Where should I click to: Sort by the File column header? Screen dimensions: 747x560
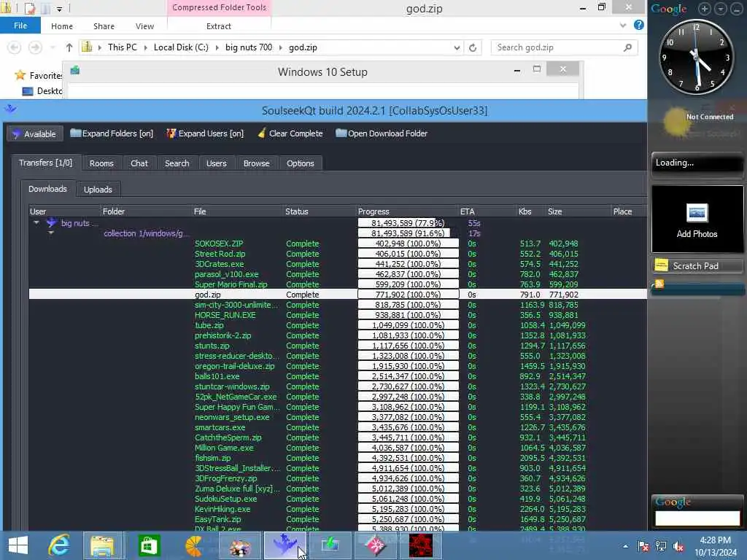200,211
